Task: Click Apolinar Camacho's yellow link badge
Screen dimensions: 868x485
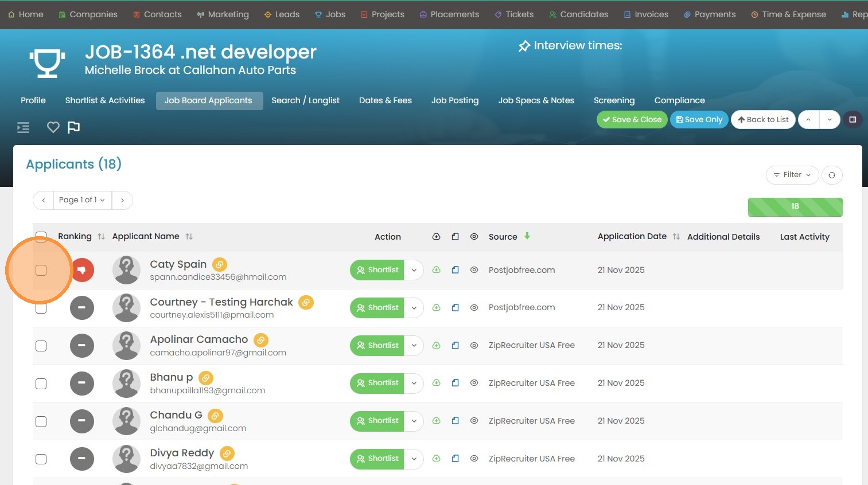Action: coord(261,340)
